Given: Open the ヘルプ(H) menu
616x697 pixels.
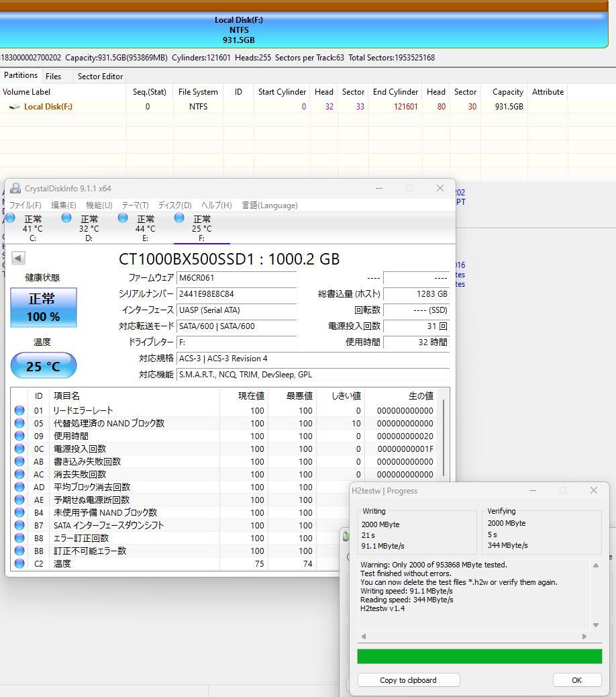Looking at the screenshot, I should point(216,205).
